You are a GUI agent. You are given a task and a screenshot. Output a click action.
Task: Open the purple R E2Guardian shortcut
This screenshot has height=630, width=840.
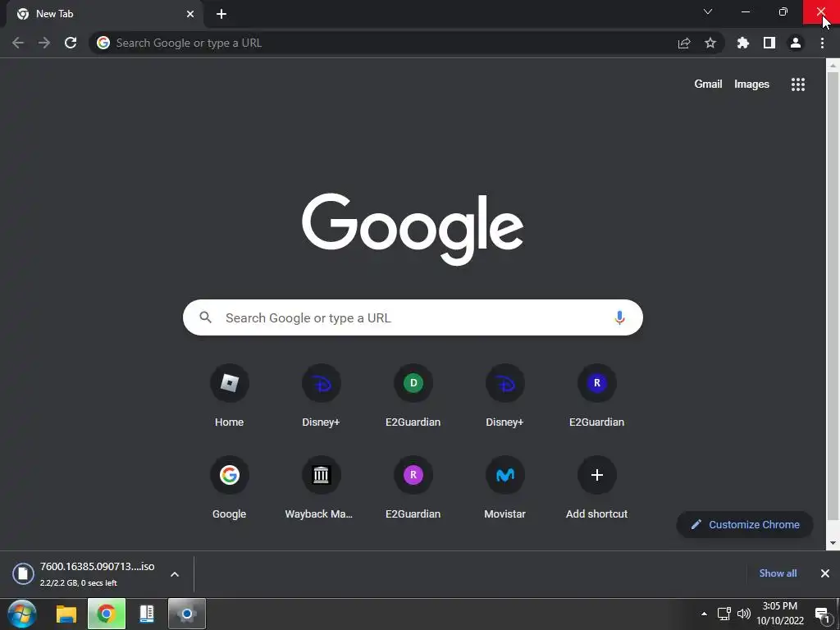pos(413,487)
